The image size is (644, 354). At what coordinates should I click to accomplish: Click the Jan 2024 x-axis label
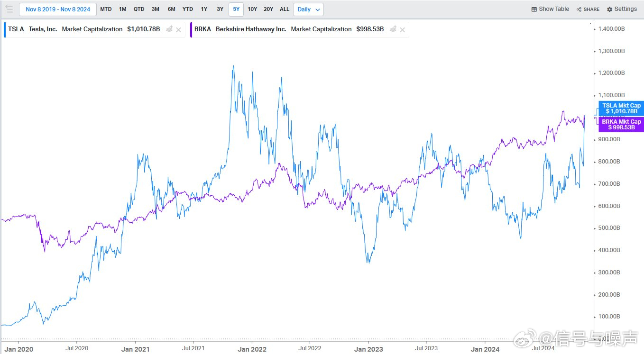click(485, 349)
